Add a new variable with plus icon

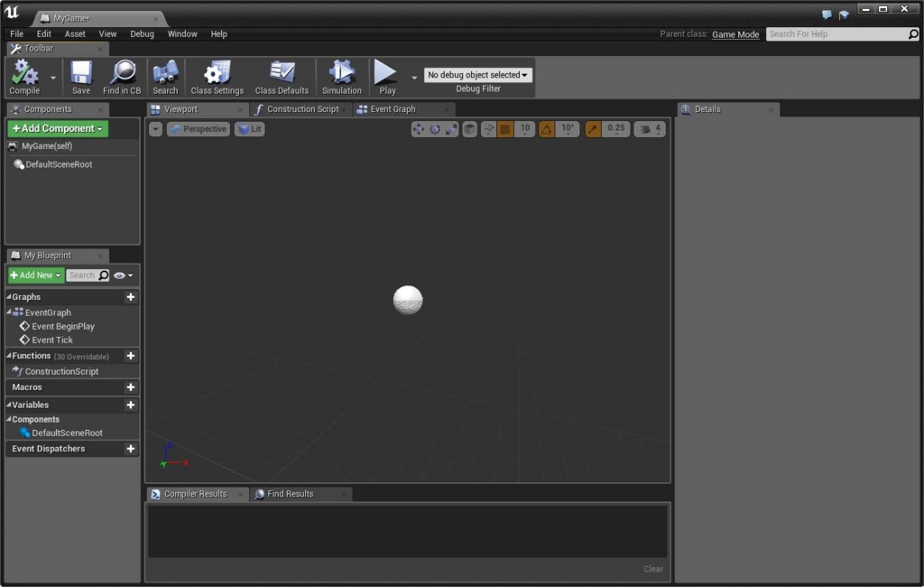click(x=131, y=405)
